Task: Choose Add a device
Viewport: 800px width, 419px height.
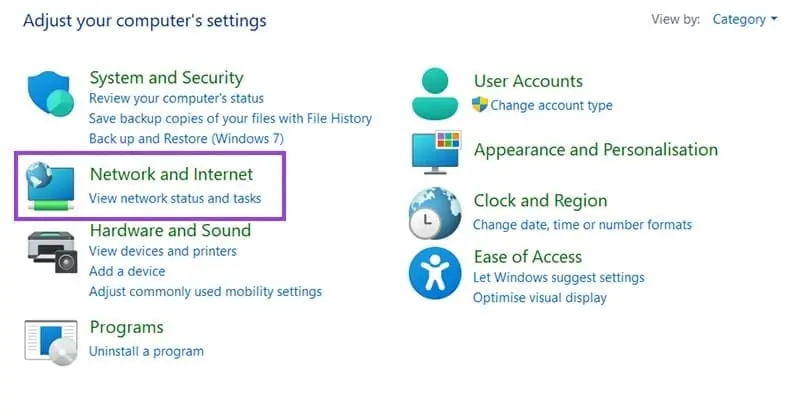Action: pos(127,271)
